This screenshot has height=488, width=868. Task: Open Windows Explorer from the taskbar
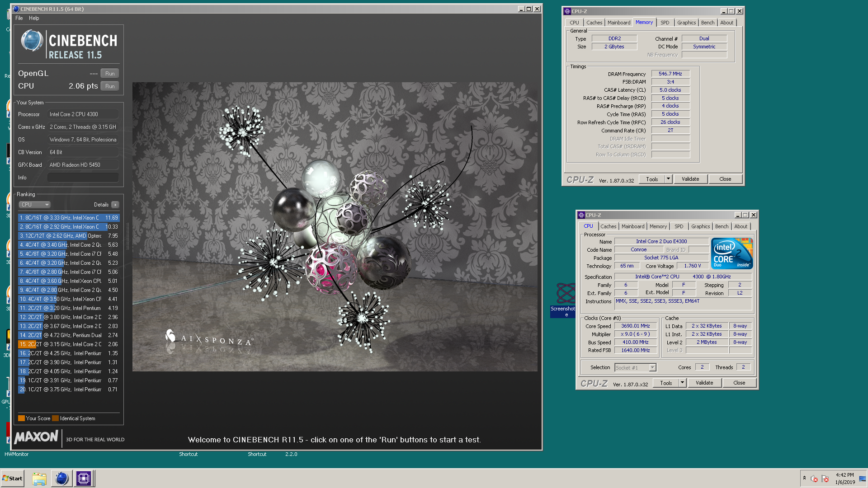click(39, 479)
